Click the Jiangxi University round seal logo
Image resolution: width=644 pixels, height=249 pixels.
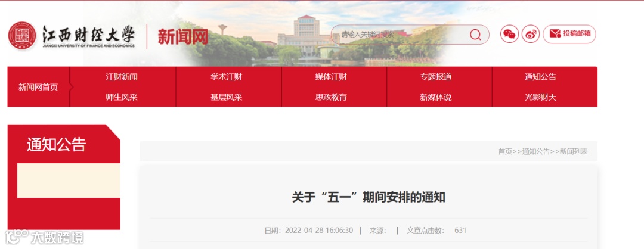coord(22,36)
